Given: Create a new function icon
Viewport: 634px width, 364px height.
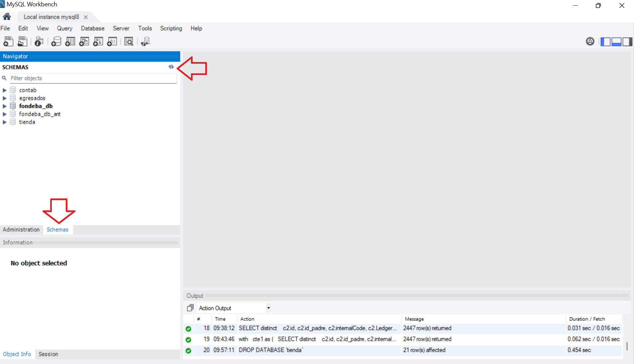Looking at the screenshot, I should [112, 41].
